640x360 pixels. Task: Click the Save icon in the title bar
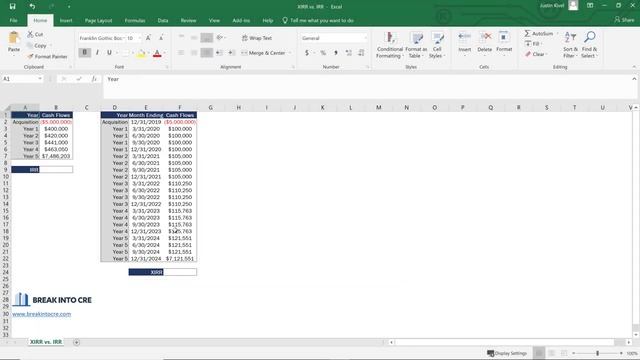(12, 6)
